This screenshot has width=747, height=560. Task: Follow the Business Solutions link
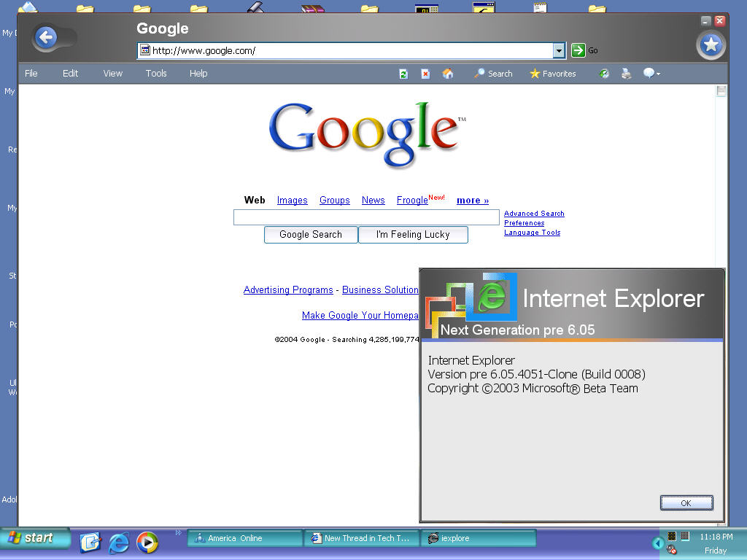pos(380,290)
